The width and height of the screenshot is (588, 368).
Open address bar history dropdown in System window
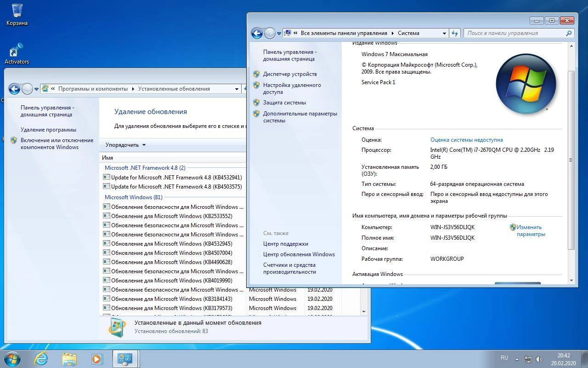(x=444, y=33)
